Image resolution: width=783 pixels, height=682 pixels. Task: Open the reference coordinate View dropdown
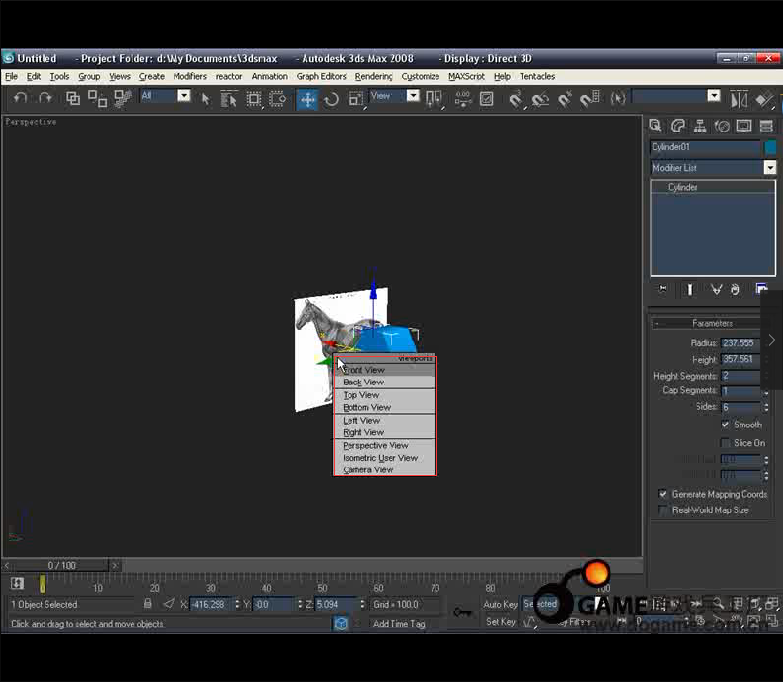413,95
